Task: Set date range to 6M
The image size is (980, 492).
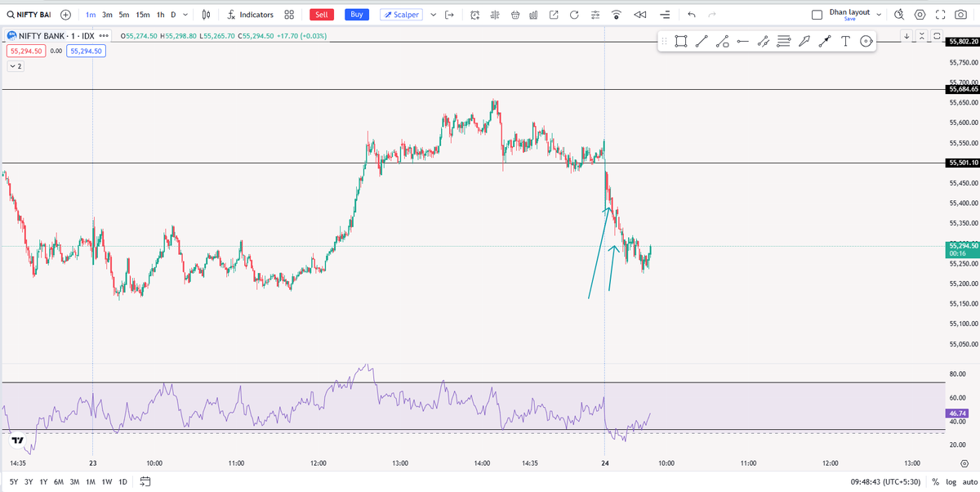Action: point(59,481)
